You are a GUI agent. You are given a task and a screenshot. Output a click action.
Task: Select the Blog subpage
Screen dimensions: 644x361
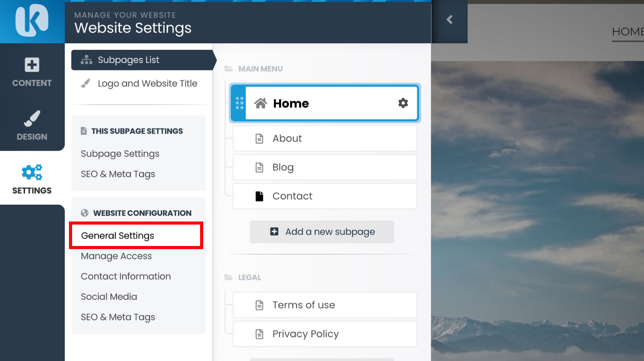coord(325,167)
